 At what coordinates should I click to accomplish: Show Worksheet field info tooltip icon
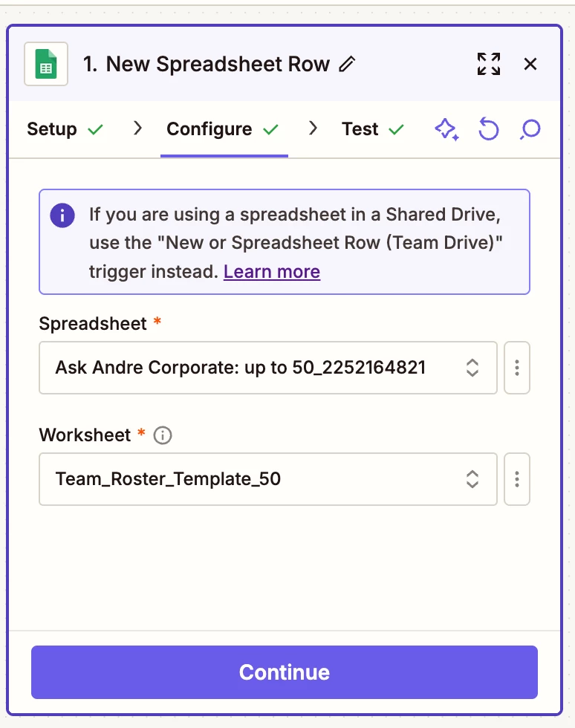pos(163,435)
